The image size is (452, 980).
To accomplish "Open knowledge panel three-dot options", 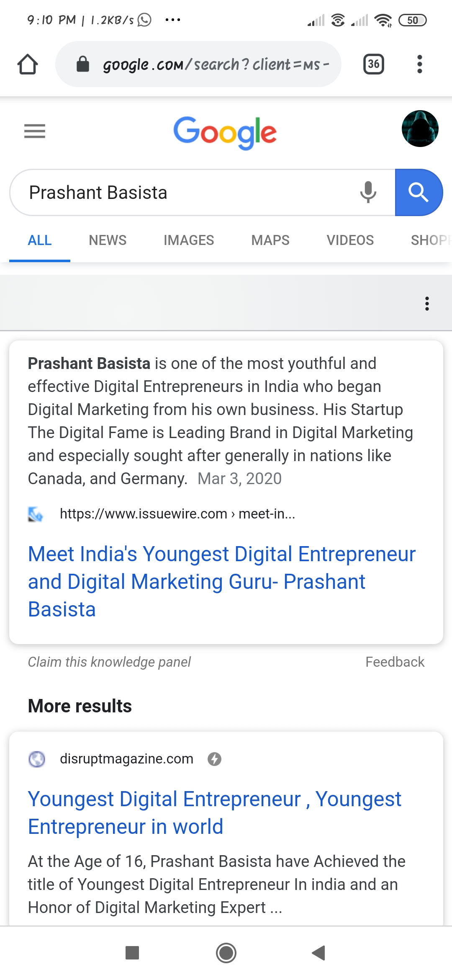I will 427,304.
